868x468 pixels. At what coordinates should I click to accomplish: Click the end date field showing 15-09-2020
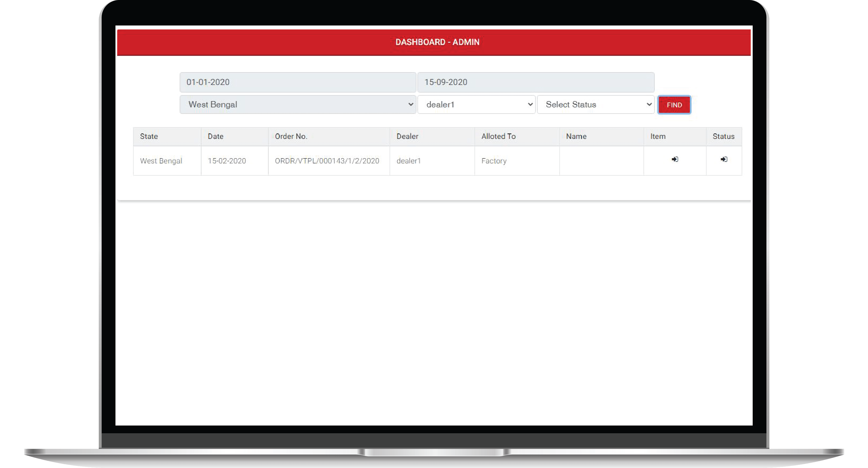pyautogui.click(x=536, y=82)
